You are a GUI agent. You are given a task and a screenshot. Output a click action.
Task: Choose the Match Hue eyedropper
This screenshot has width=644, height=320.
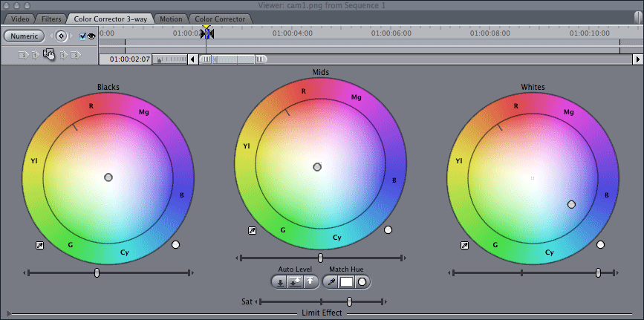tap(331, 282)
